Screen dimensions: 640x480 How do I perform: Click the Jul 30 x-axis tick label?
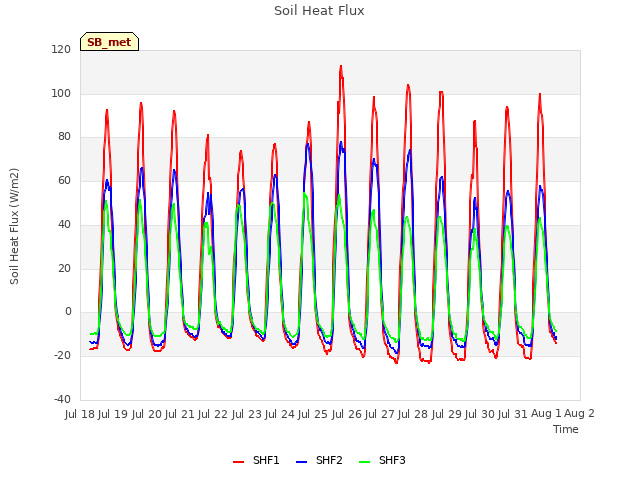coord(480,414)
